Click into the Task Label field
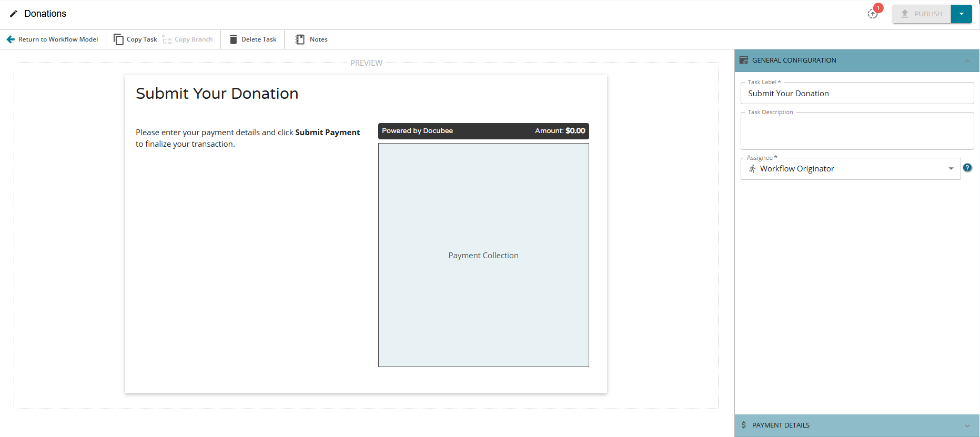Viewport: 980px width, 437px height. pos(856,94)
